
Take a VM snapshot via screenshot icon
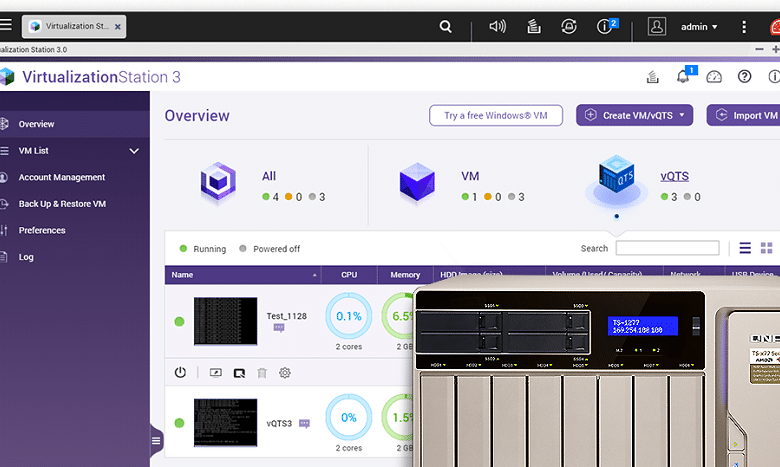pyautogui.click(x=239, y=373)
